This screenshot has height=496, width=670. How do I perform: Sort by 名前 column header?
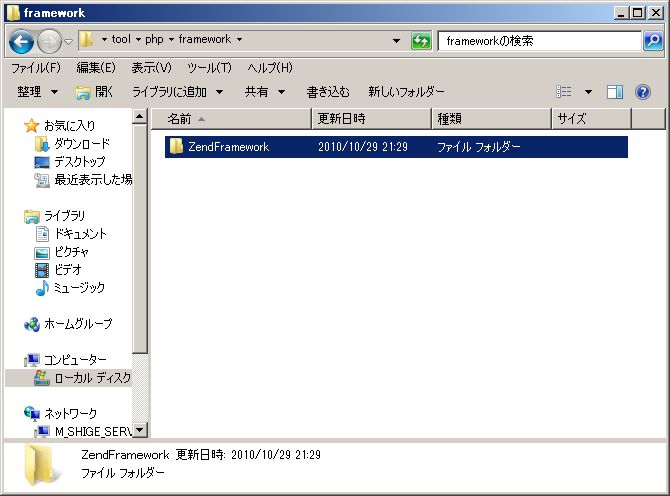[231, 119]
